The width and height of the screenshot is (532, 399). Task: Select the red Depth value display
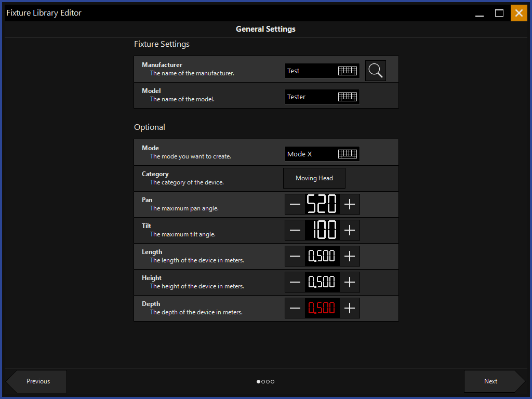[322, 309]
